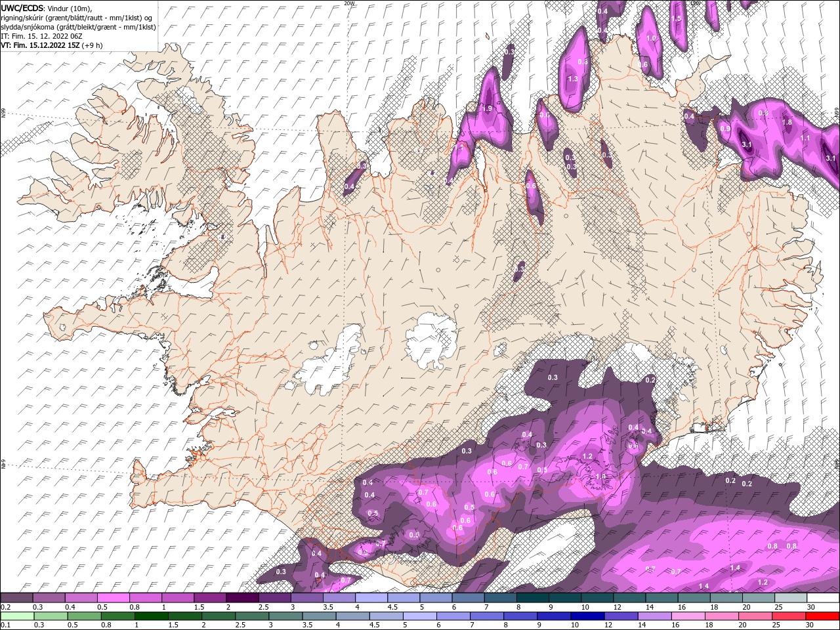
Task: Select the bright pink 0.5 swatch in the upper legend
Action: 113,598
